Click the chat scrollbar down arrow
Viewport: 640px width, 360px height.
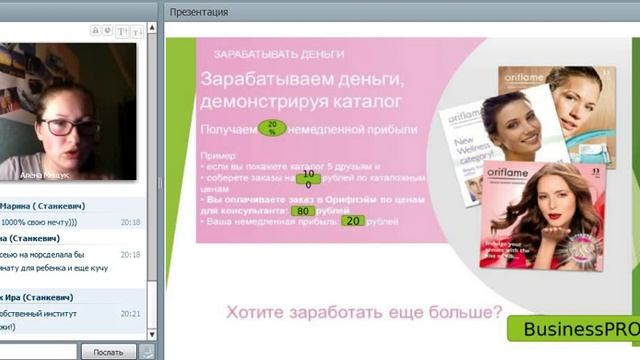(x=152, y=335)
